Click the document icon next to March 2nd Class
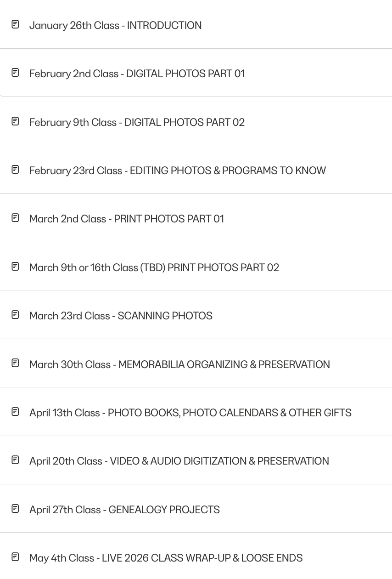 (x=15, y=218)
